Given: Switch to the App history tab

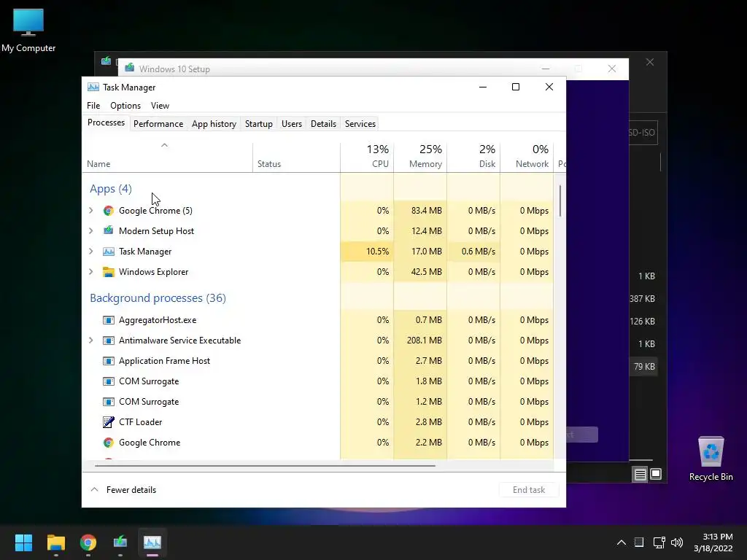Looking at the screenshot, I should [x=214, y=124].
